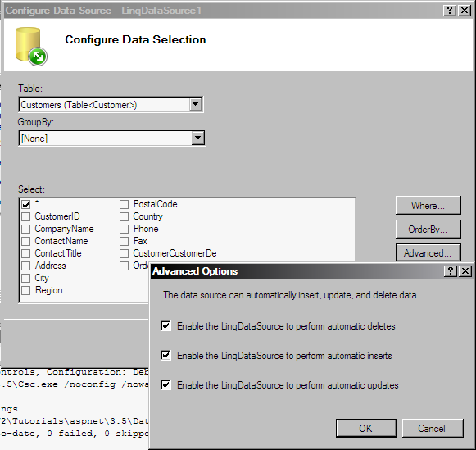Open the Table dropdown arrow
476x450 pixels.
(x=196, y=104)
